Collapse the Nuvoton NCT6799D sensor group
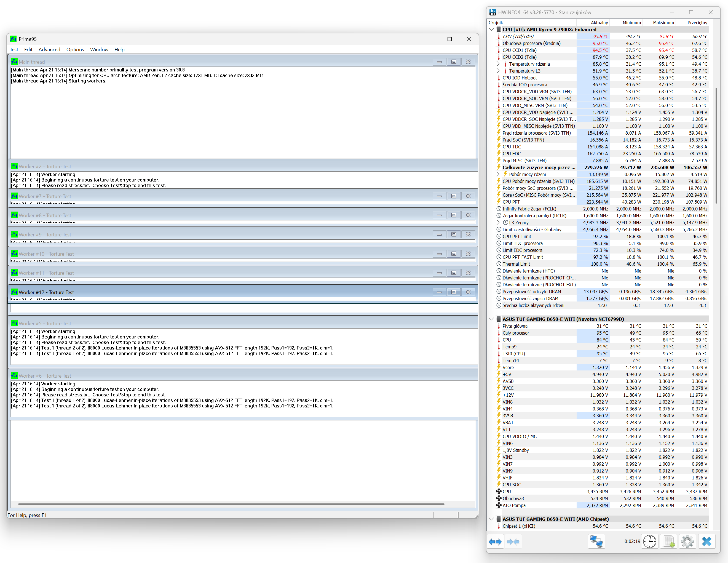 click(491, 319)
